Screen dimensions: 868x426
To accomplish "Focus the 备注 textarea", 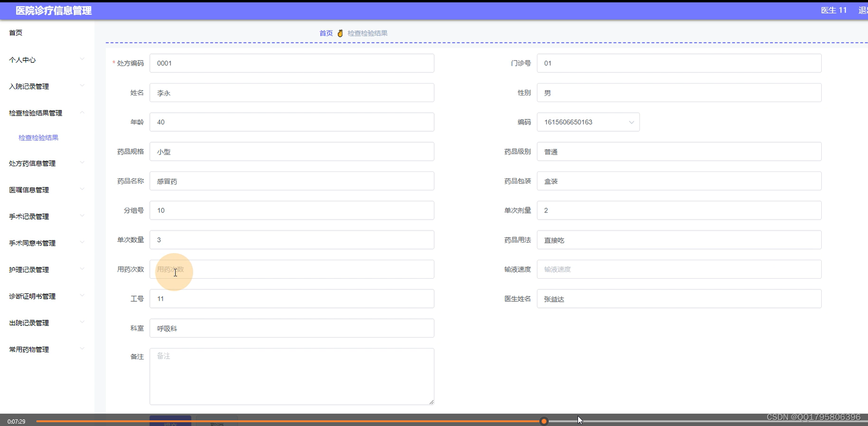I will pyautogui.click(x=292, y=376).
